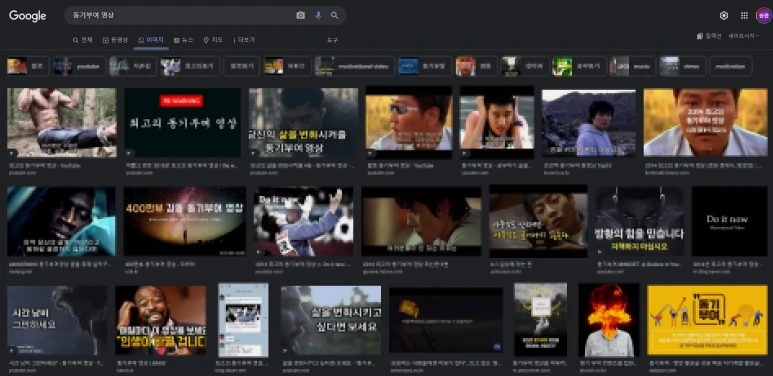Image resolution: width=773 pixels, height=376 pixels.
Task: Switch to the 지도 maps tab
Action: click(x=213, y=40)
